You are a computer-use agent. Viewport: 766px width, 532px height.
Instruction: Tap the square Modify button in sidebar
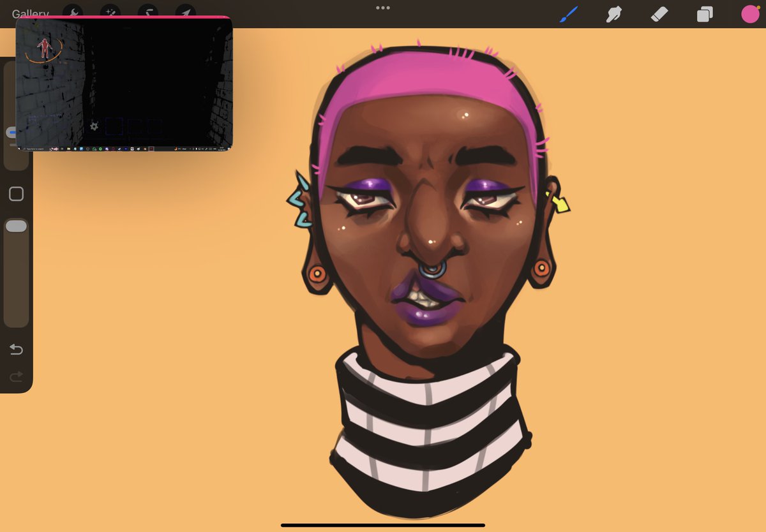(17, 194)
